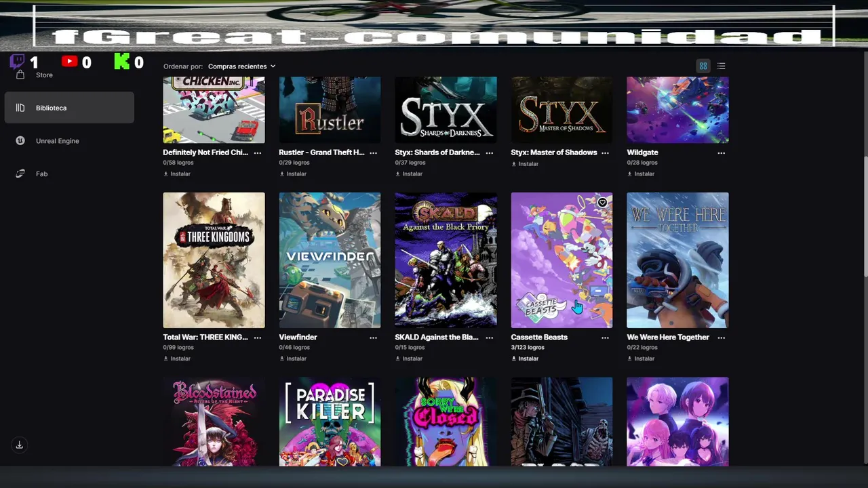
Task: Open options menu for Styx: Master of Shadows
Action: coord(606,152)
